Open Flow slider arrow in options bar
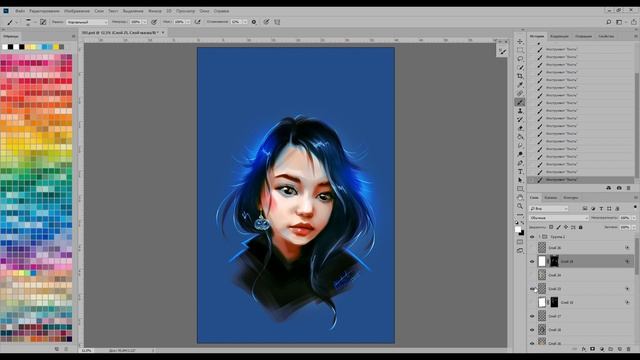This screenshot has width=640, height=360. 188,22
